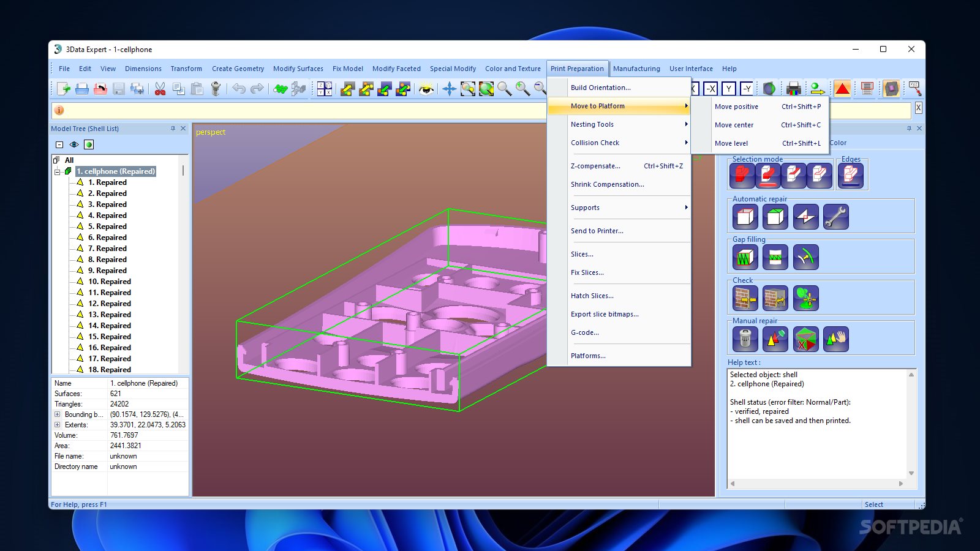The width and height of the screenshot is (980, 551).
Task: Toggle the minus box icon in Model Tree header
Action: coord(59,144)
